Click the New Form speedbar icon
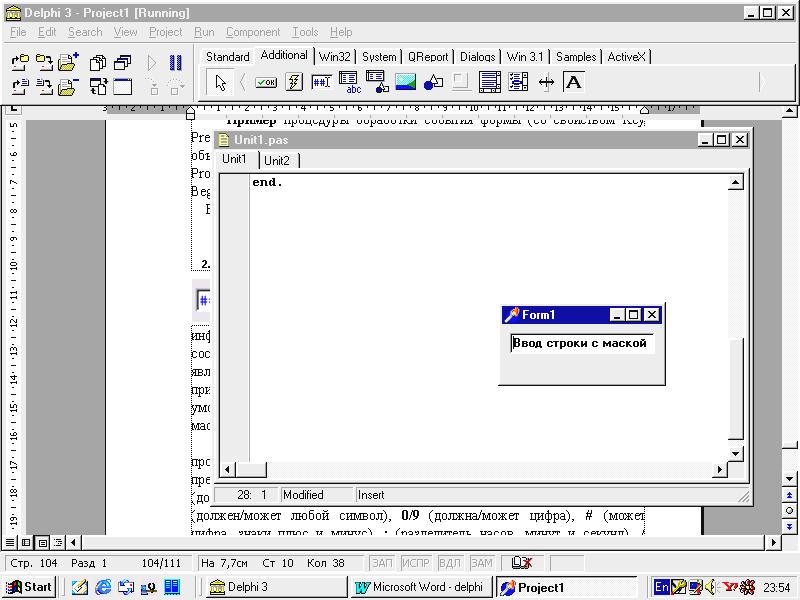Image resolution: width=800 pixels, height=600 pixels. tap(122, 87)
